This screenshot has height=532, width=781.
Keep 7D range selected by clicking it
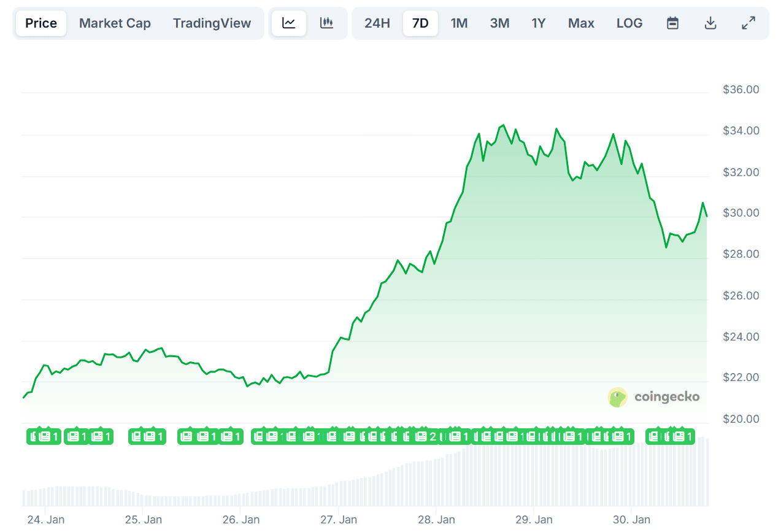pyautogui.click(x=420, y=23)
